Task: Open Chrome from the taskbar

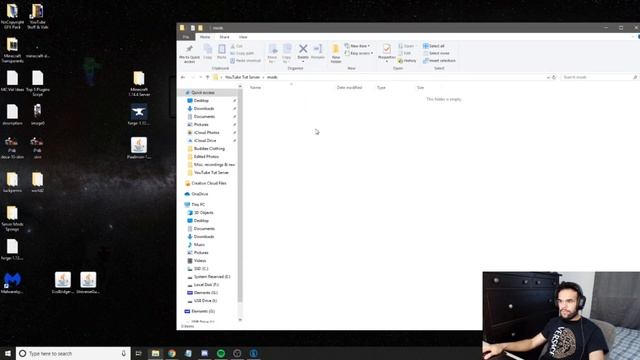Action: 172,353
